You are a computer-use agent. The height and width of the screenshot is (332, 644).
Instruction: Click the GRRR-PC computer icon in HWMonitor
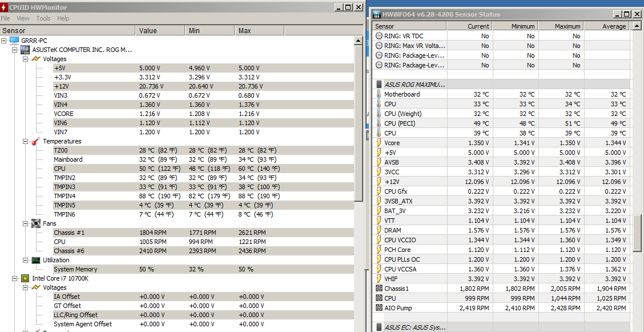(x=14, y=41)
